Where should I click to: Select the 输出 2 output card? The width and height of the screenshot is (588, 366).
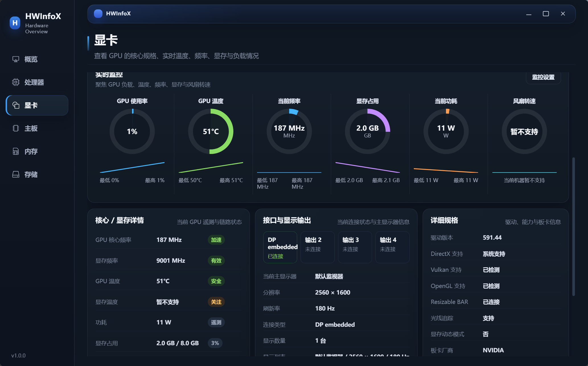(317, 247)
